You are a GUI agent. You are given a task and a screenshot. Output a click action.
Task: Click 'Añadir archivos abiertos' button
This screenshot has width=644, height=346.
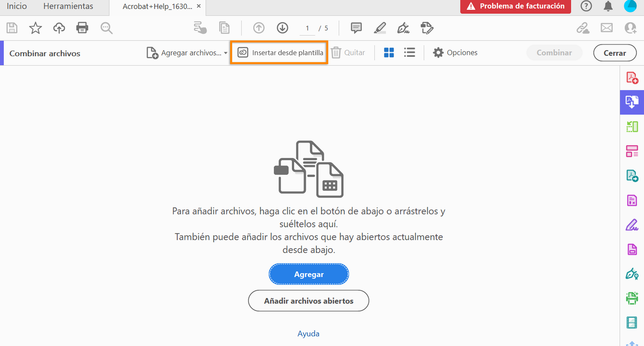[x=309, y=301]
